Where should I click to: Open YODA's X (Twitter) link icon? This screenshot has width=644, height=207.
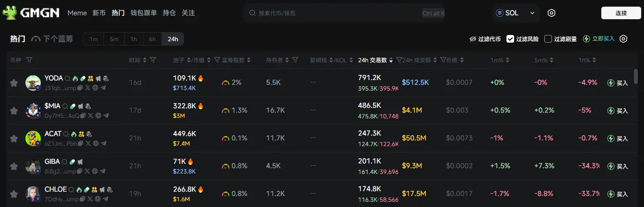pos(87,88)
